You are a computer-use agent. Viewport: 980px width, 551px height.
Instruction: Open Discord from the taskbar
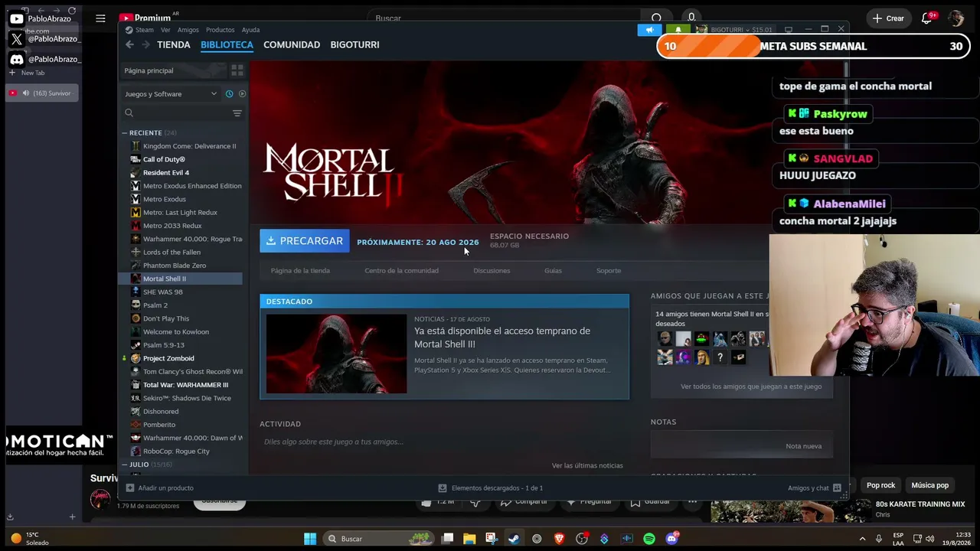click(x=672, y=539)
